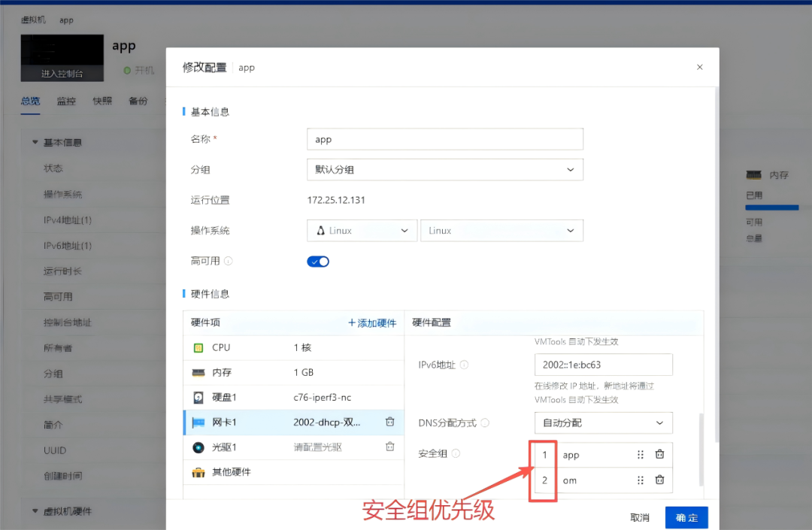812x530 pixels.
Task: Collapse the 基本信息 section in background page
Action: 35,142
